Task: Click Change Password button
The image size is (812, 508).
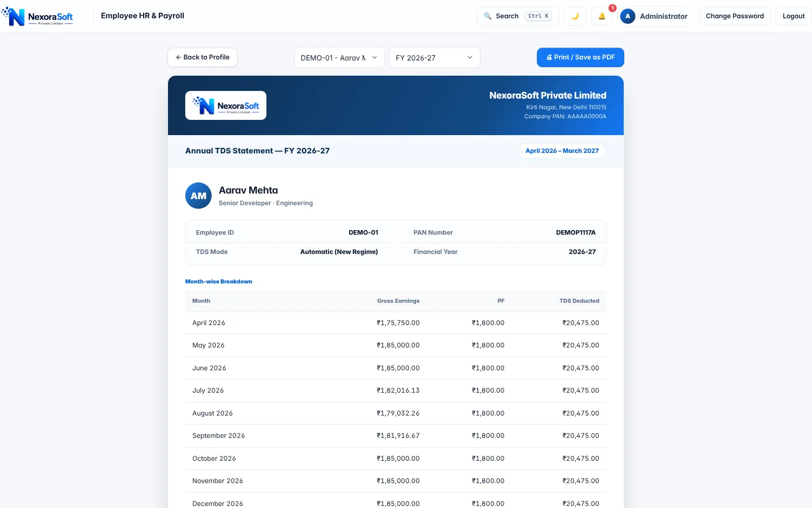Action: click(x=734, y=16)
